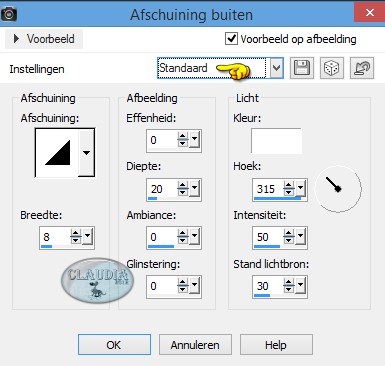Viewport: 385px width, 366px height.
Task: Open the Ambiance slider dropdown button
Action: point(194,236)
